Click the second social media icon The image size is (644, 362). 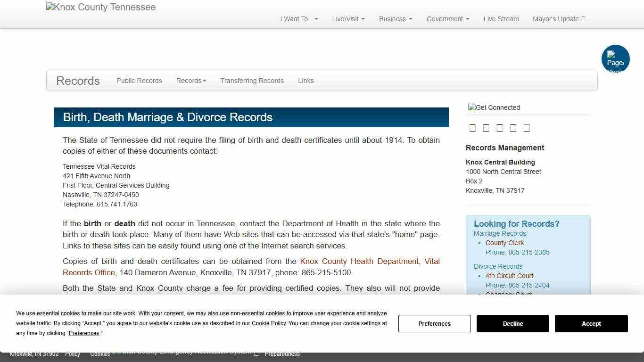pos(486,127)
